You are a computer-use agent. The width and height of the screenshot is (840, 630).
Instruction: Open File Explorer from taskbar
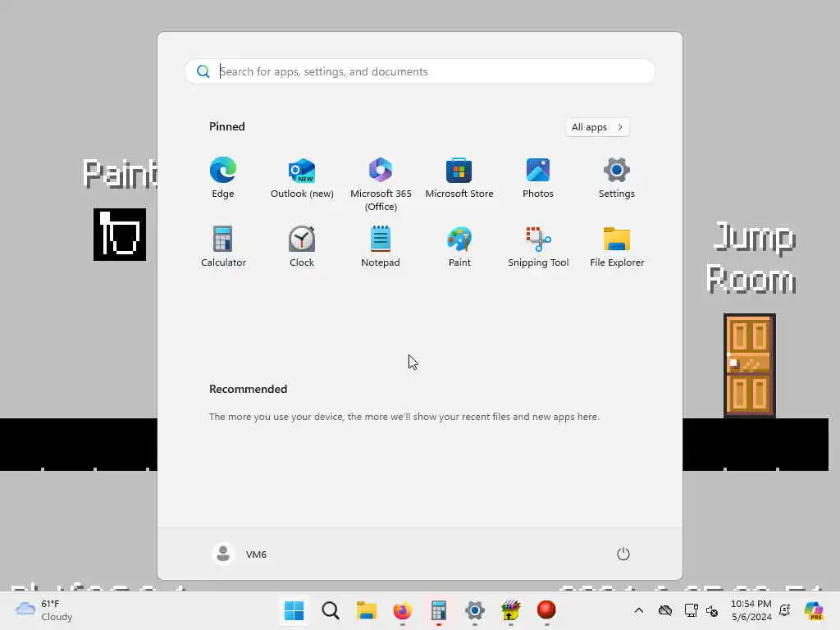tap(367, 610)
